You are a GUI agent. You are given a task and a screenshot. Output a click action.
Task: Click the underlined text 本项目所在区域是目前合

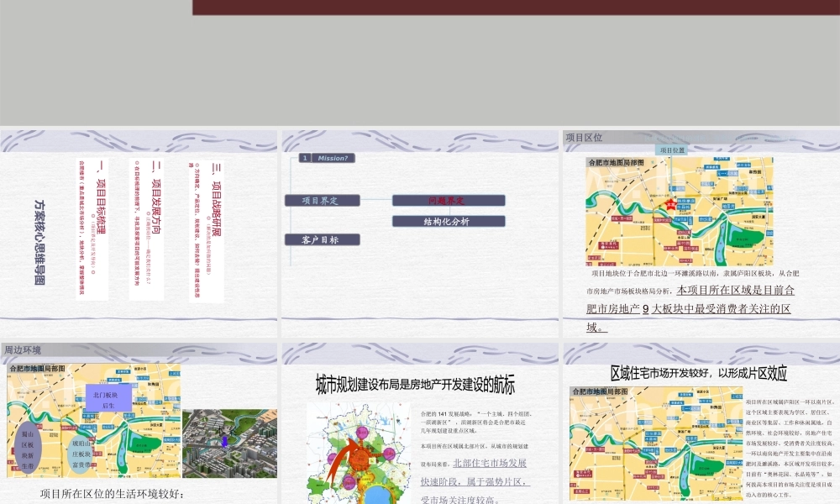point(735,291)
